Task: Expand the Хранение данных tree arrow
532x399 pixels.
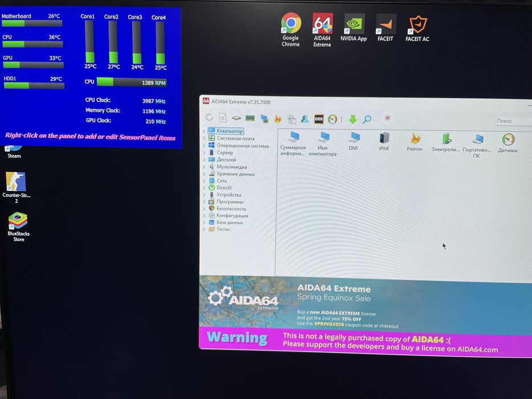Action: click(204, 174)
